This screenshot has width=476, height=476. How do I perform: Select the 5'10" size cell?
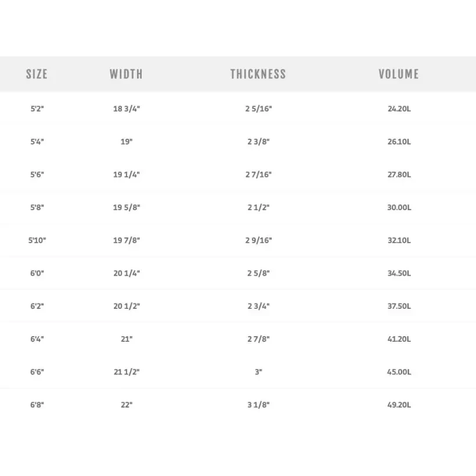click(x=37, y=240)
